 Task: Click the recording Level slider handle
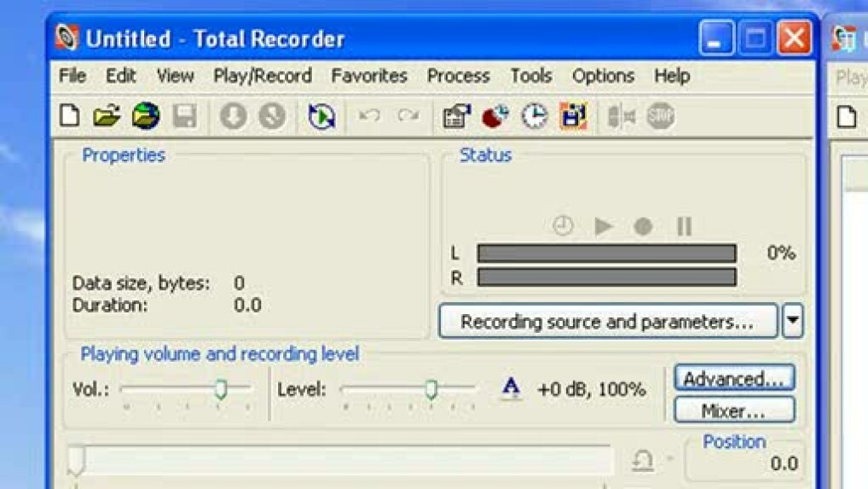tap(431, 390)
